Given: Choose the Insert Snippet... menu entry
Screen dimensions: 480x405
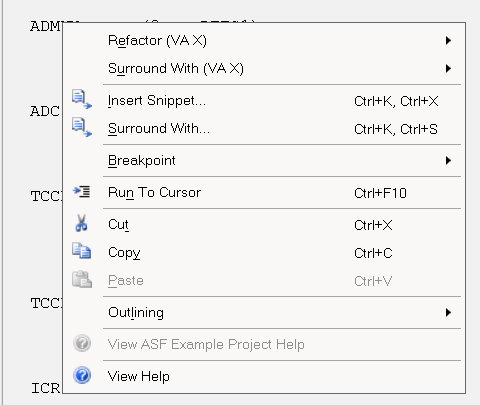Looking at the screenshot, I should (x=264, y=101).
